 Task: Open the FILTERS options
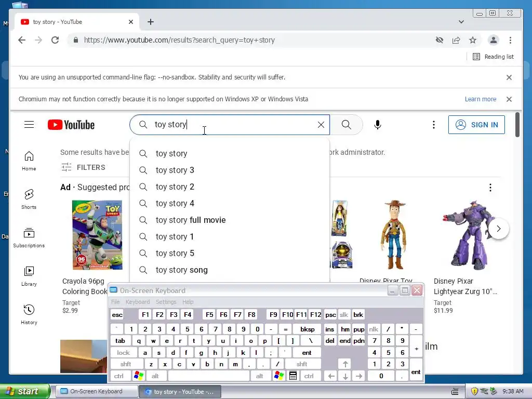tap(83, 167)
